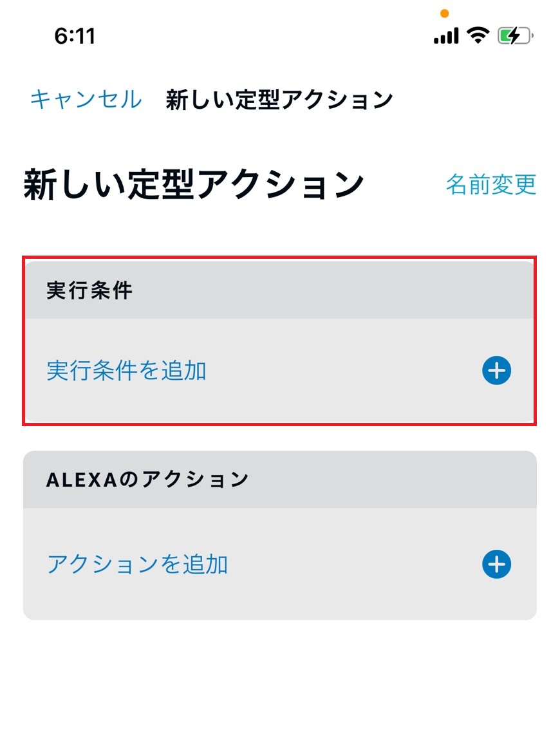Viewport: 560px width, 741px height.
Task: Tap the ALEXAのアクション section header
Action: [147, 480]
